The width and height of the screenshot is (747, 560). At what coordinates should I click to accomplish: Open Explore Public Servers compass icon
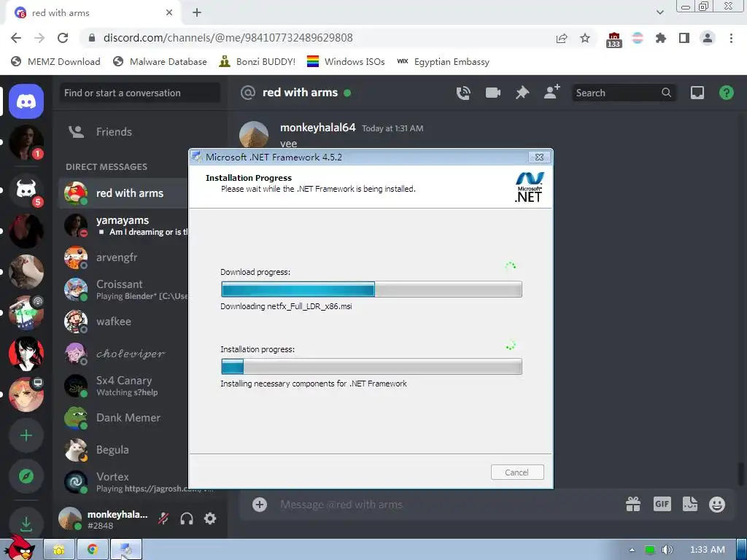coord(26,475)
